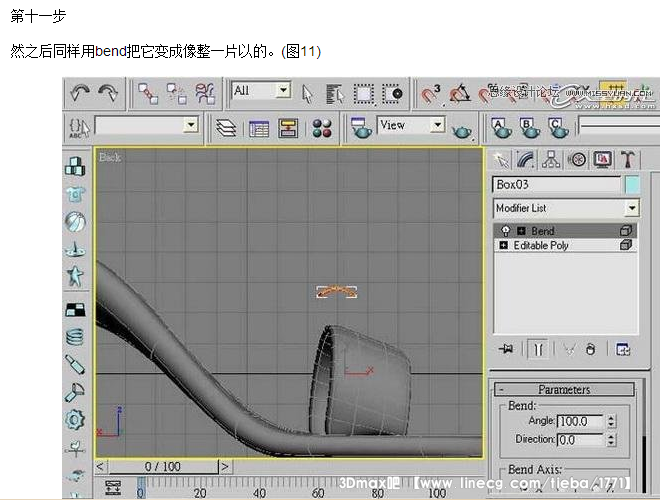The width and height of the screenshot is (660, 500).
Task: Step time slider back with left arrow
Action: click(x=100, y=466)
